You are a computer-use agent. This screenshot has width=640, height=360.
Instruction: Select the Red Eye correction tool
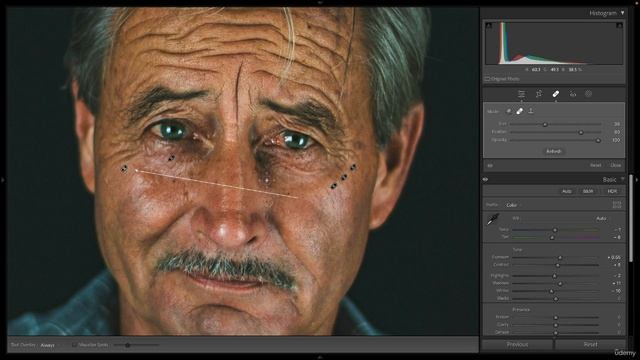coord(573,94)
